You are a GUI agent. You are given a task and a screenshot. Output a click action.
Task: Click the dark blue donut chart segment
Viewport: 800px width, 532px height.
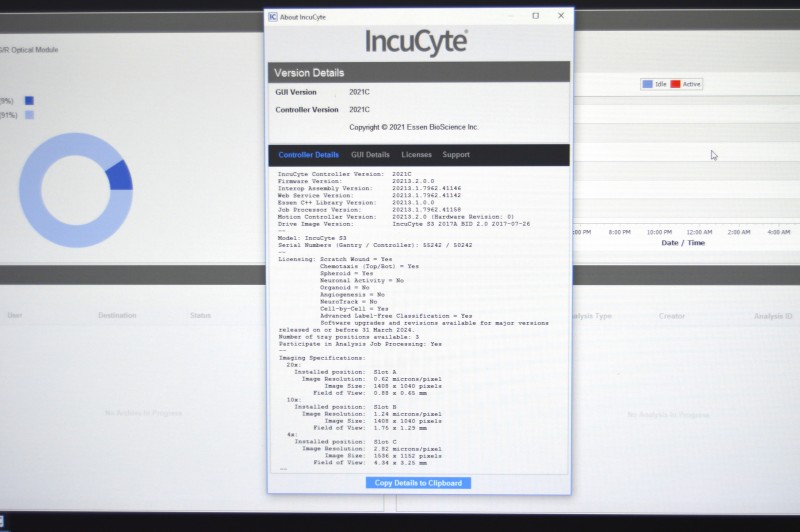click(120, 176)
